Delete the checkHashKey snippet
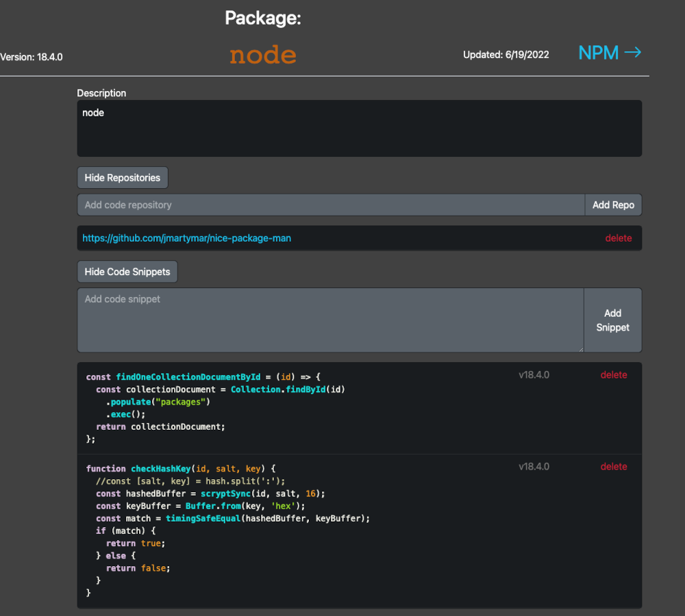 tap(613, 466)
